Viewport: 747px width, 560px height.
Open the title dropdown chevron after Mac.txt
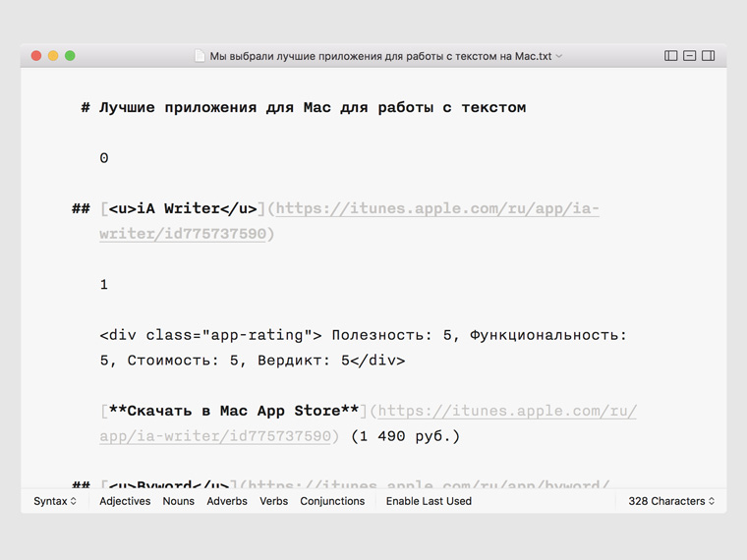[x=559, y=56]
